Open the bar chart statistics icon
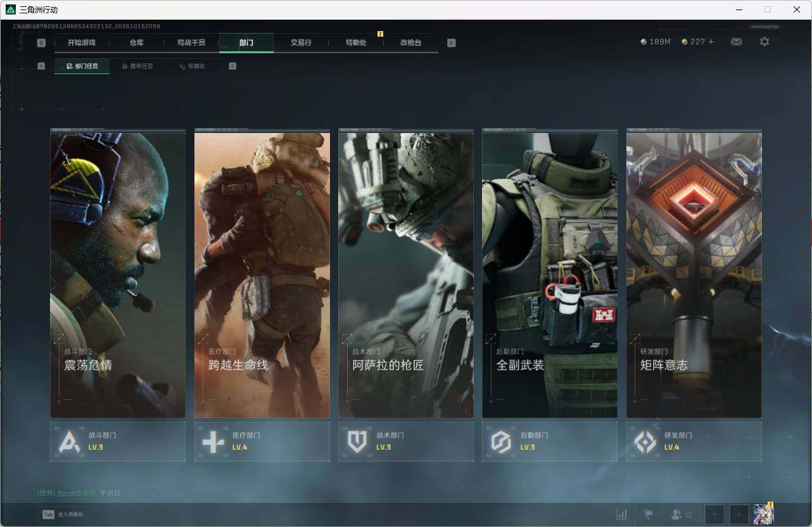Viewport: 812px width, 527px height. (x=622, y=514)
